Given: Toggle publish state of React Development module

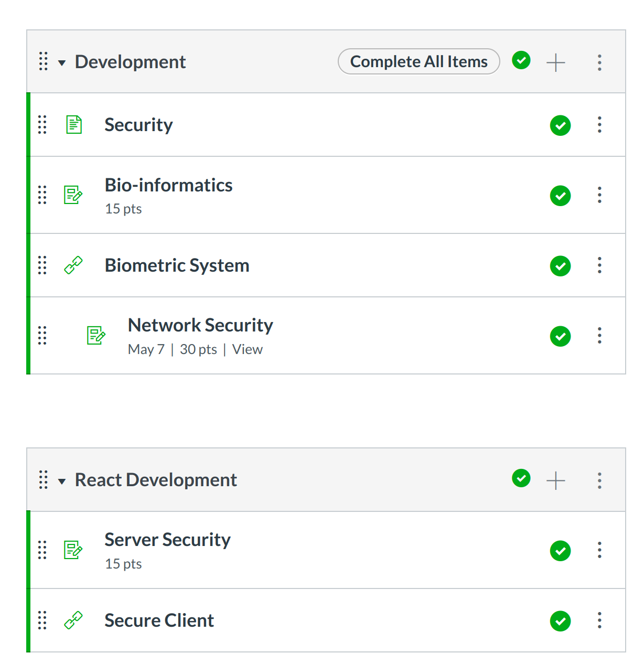Looking at the screenshot, I should [521, 478].
